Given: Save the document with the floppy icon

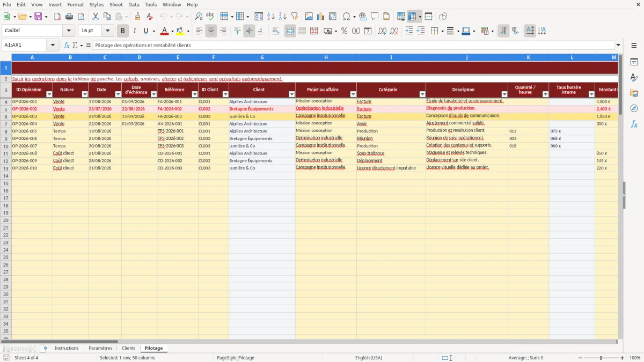Looking at the screenshot, I should [x=38, y=17].
